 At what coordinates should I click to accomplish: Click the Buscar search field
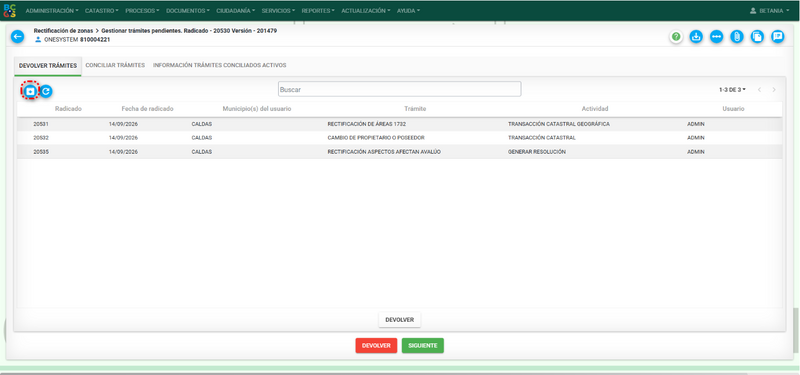[399, 89]
